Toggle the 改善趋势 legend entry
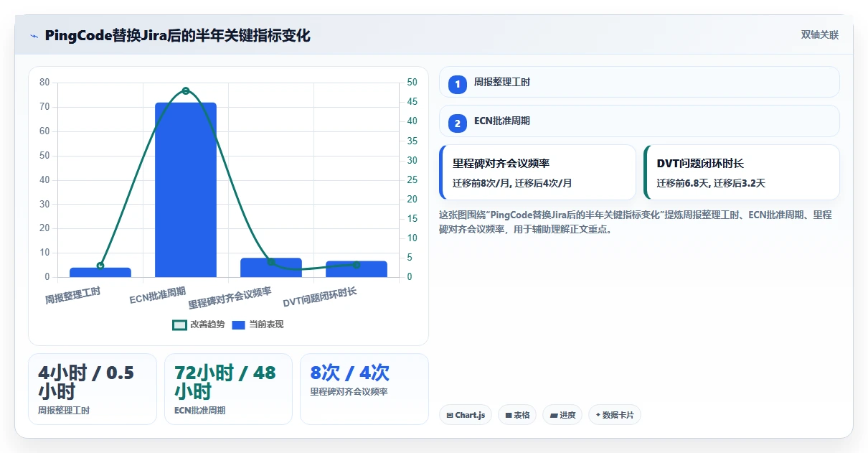This screenshot has height=453, width=868. (x=199, y=324)
